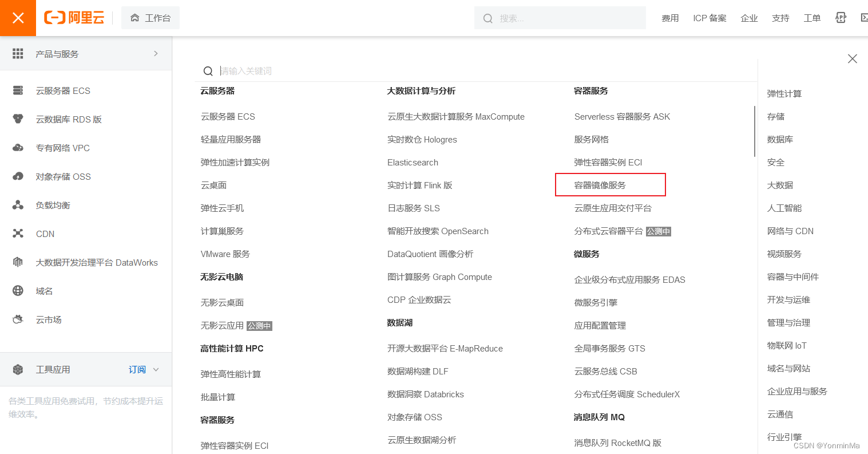Open 工单 in top navigation
This screenshot has height=454, width=868.
[x=812, y=18]
